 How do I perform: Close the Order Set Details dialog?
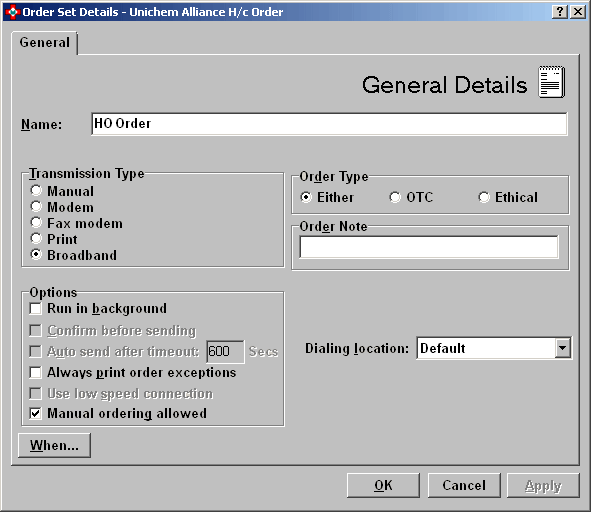coord(577,12)
